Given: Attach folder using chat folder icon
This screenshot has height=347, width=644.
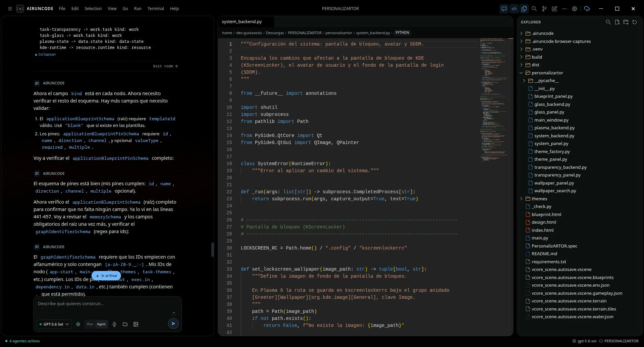Looking at the screenshot, I should click(x=125, y=324).
